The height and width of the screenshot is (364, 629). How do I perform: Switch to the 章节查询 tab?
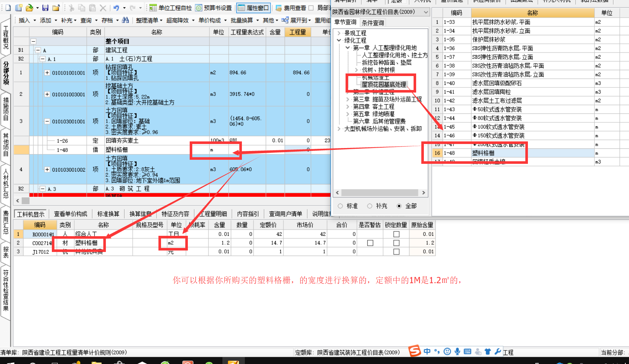(x=345, y=22)
